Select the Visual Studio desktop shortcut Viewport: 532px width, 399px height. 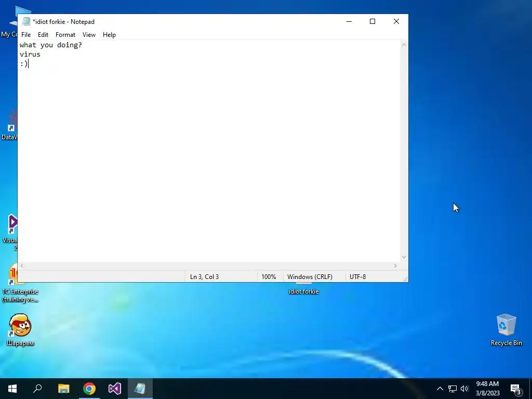(x=9, y=232)
